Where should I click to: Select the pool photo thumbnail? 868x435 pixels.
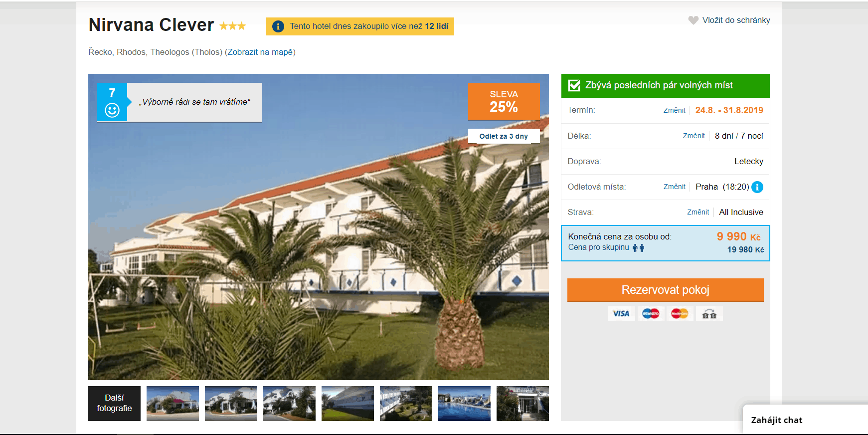[x=464, y=404]
